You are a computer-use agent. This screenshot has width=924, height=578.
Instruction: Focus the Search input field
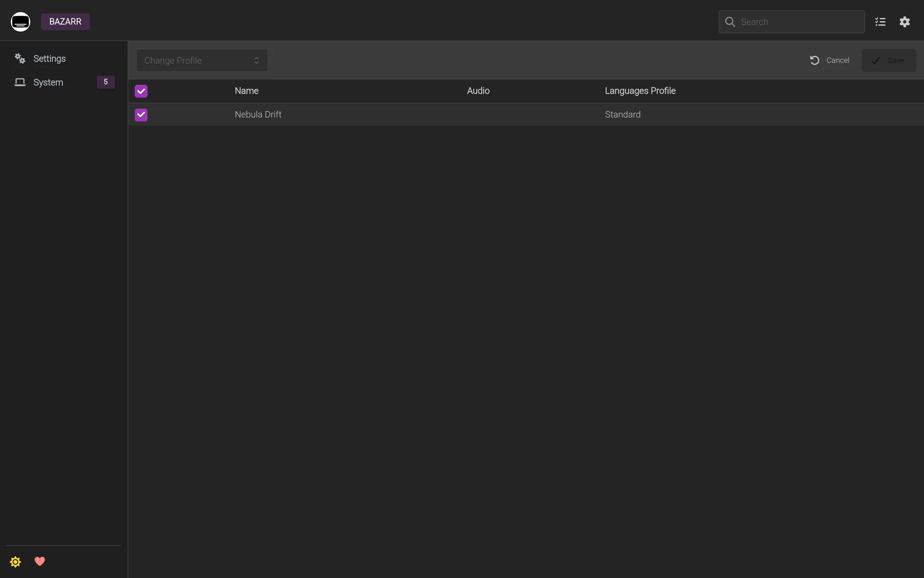pyautogui.click(x=791, y=22)
